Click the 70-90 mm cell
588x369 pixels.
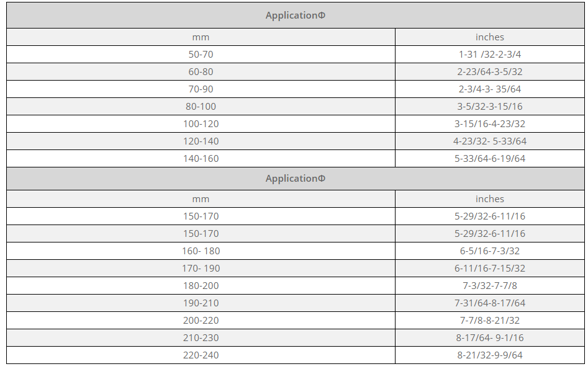click(201, 89)
